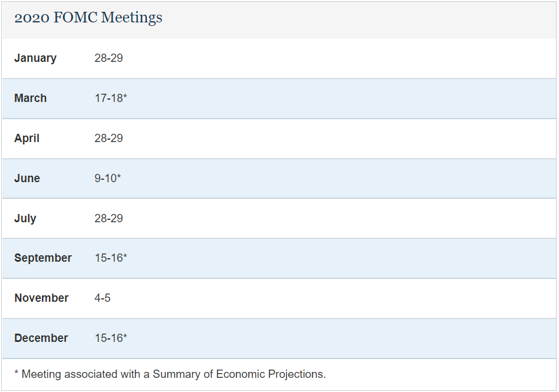Select the March row label
Screen dimensions: 559x392
[x=30, y=98]
